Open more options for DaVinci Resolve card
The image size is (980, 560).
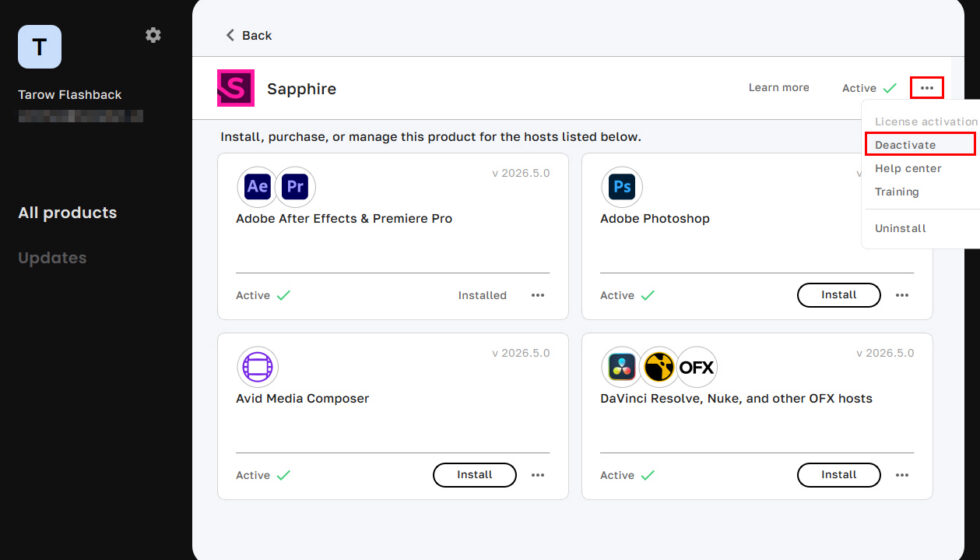point(902,475)
